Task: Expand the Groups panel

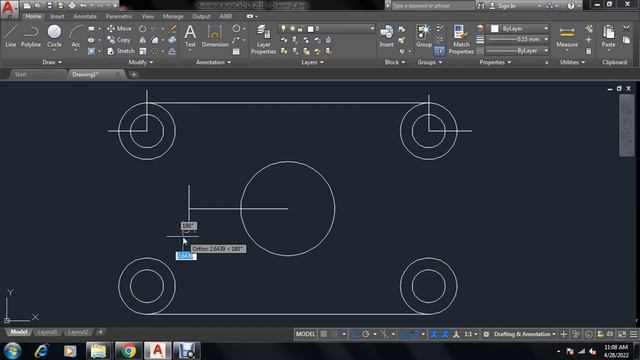Action: point(430,62)
